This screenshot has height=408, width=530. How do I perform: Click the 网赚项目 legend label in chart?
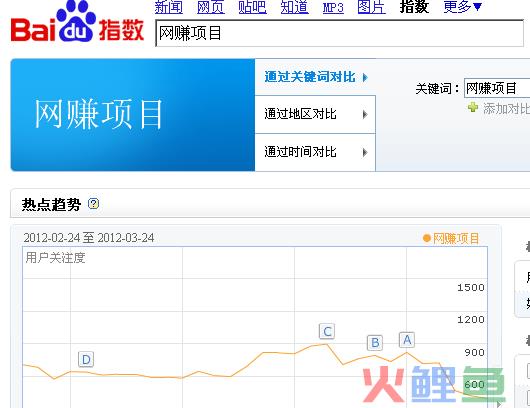point(456,238)
